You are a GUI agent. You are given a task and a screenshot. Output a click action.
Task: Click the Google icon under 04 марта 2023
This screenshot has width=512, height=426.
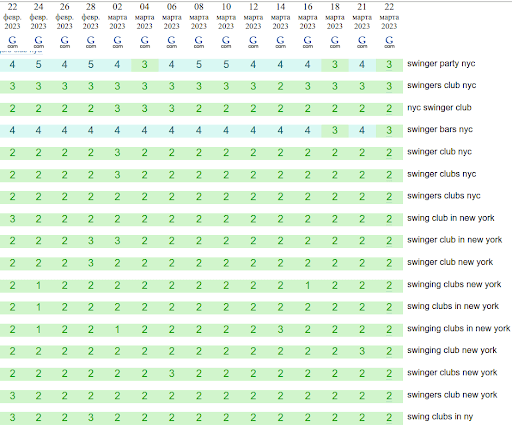pyautogui.click(x=144, y=42)
